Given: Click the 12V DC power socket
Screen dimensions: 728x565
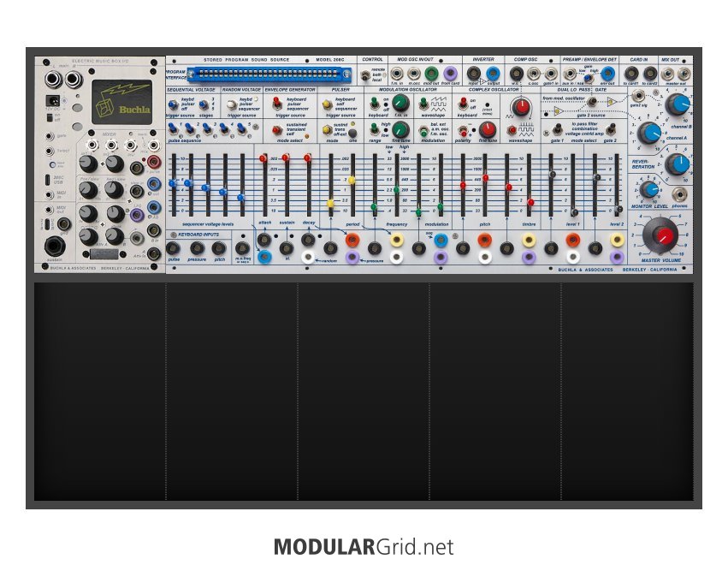Looking at the screenshot, I should [x=51, y=101].
